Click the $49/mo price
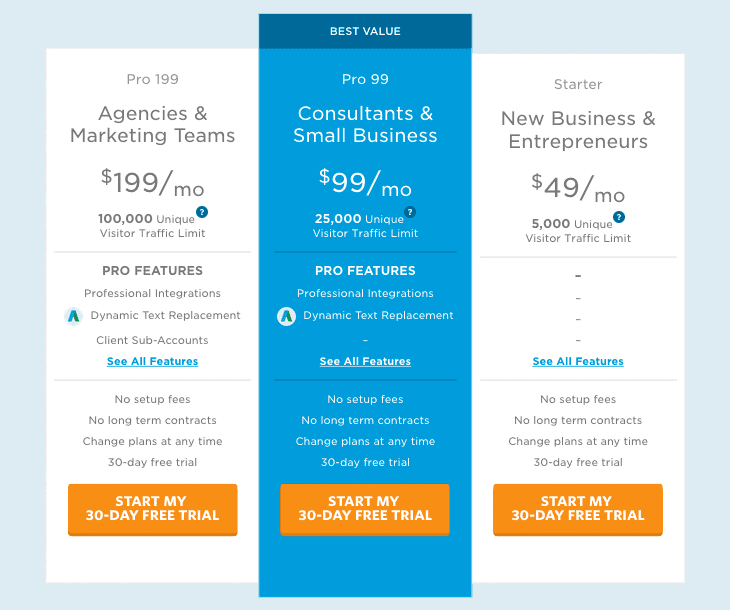Viewport: 730px width, 610px height. [578, 188]
